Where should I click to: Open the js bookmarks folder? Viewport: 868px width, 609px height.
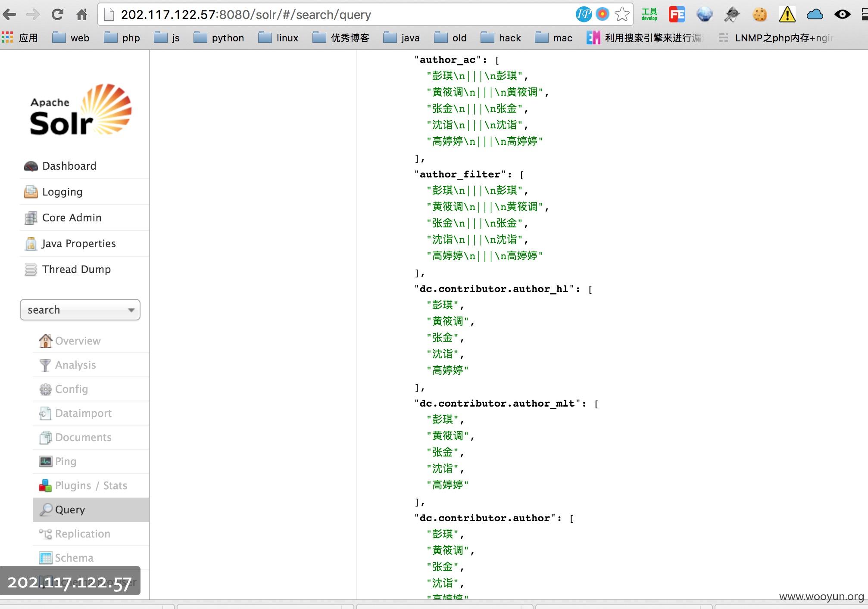(x=167, y=38)
